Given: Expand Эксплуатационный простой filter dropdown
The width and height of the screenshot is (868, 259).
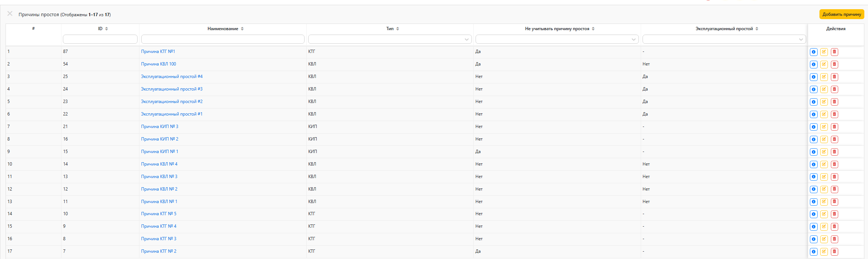Looking at the screenshot, I should [x=724, y=39].
